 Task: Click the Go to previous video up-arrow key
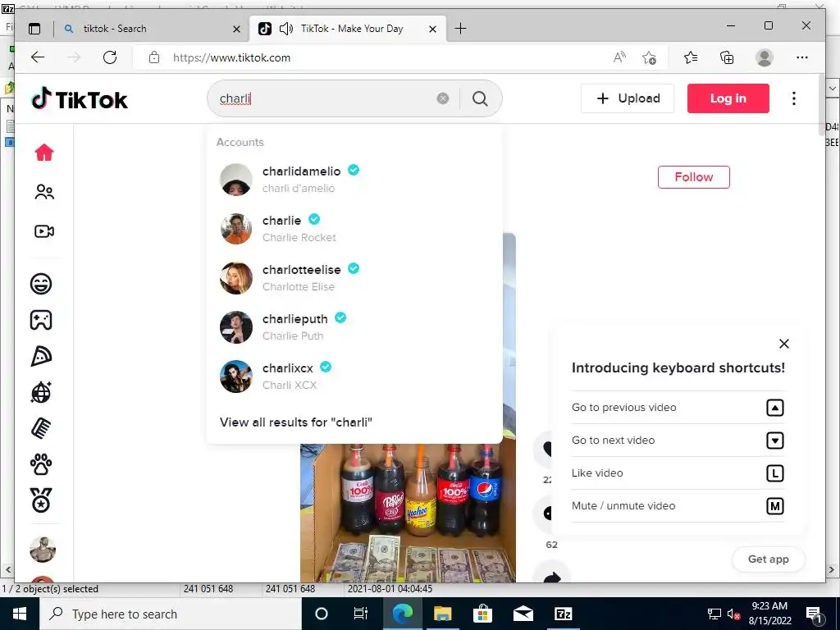pyautogui.click(x=774, y=408)
